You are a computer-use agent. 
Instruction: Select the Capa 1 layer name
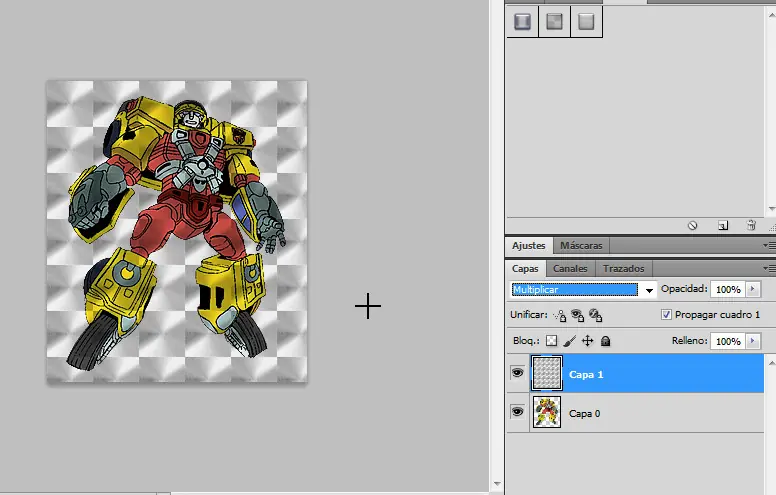(586, 375)
